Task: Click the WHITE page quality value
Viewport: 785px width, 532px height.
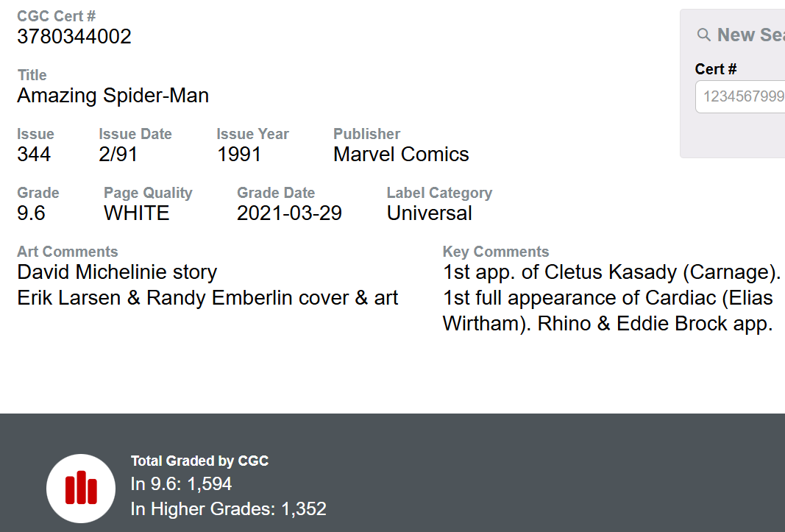Action: (x=137, y=213)
